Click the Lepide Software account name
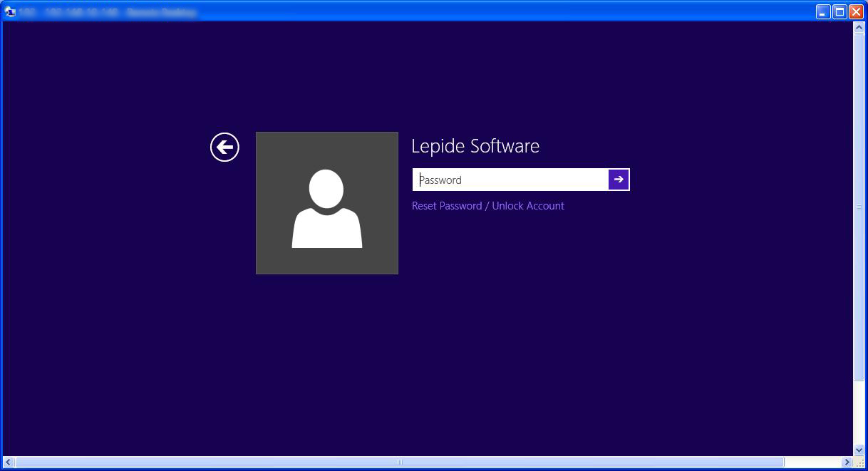Screen dimensions: 868x471 [x=475, y=146]
